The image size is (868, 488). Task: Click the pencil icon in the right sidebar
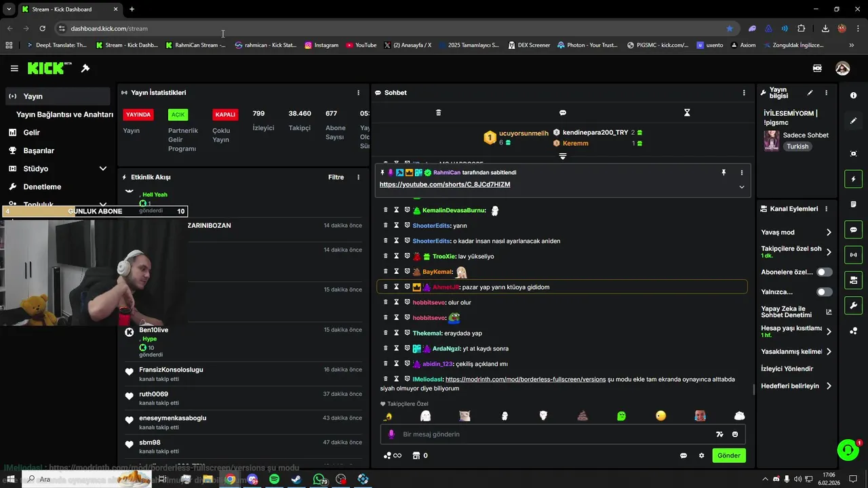(853, 121)
